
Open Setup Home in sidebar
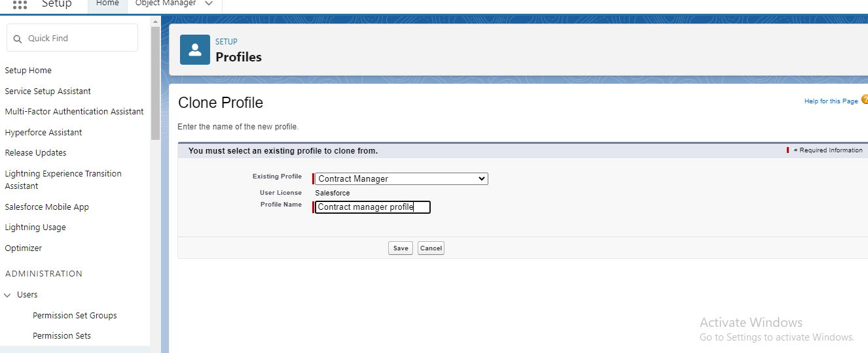[x=28, y=71]
